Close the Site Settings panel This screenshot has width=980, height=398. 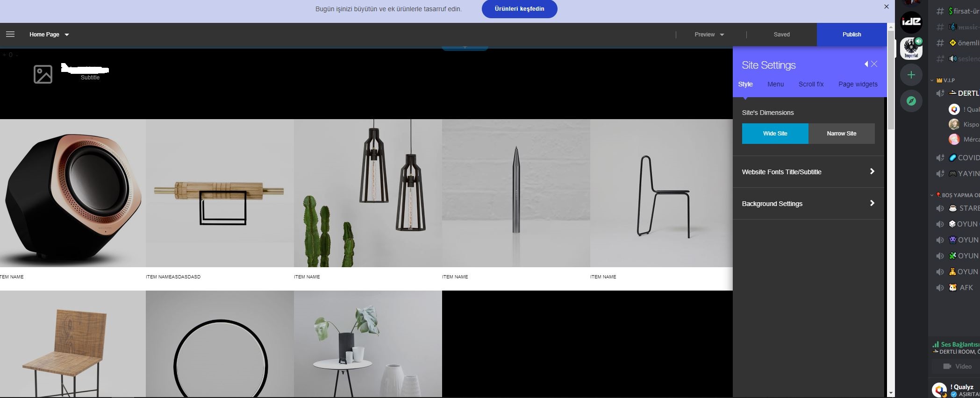click(x=874, y=64)
